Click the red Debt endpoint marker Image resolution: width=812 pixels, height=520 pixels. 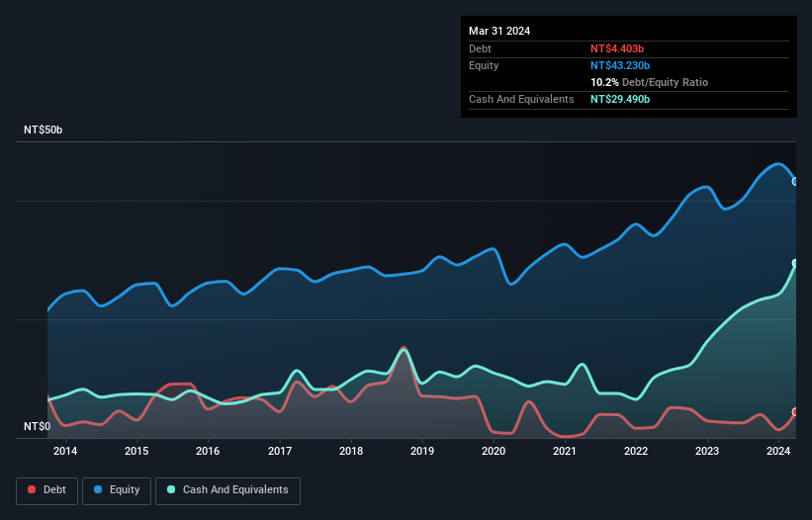(x=795, y=412)
